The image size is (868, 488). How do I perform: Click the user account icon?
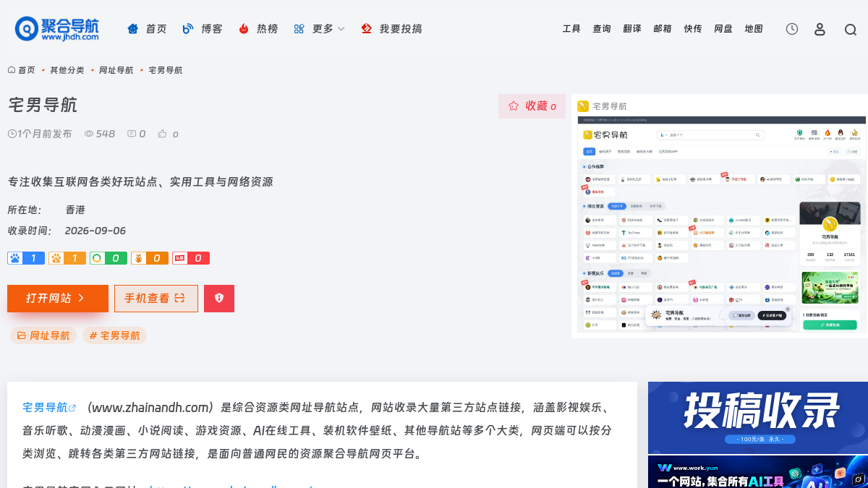820,29
